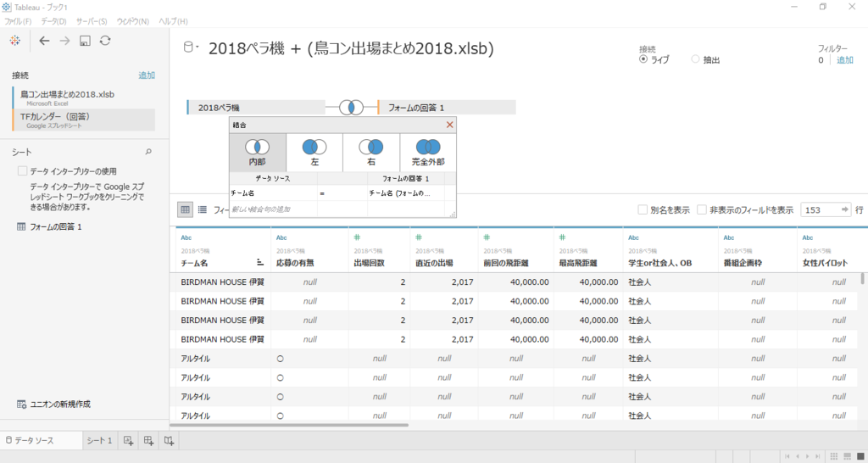The image size is (868, 463).
Task: Go to previous sheet arrow in status bar
Action: (x=798, y=456)
